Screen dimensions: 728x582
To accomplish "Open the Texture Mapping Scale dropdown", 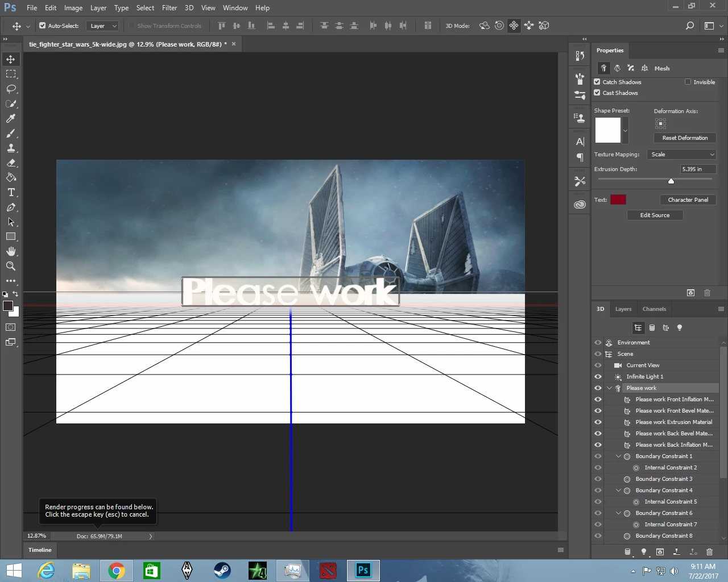I will pos(682,154).
